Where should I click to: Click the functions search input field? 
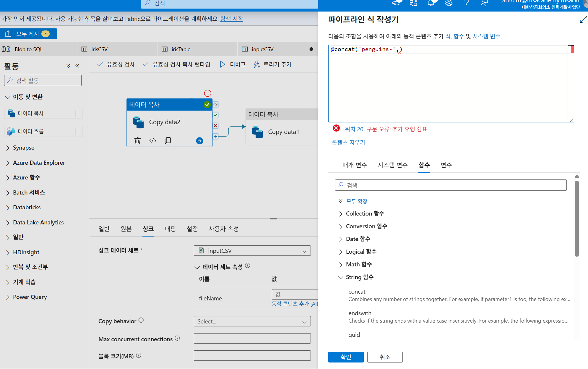451,185
